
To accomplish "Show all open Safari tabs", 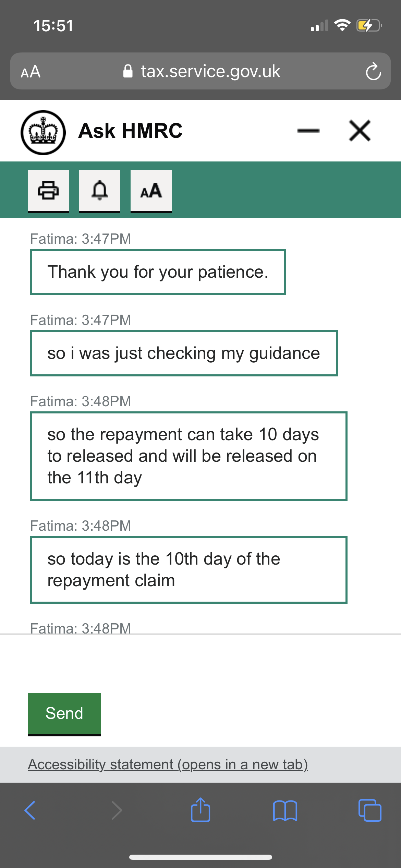I will tap(369, 810).
